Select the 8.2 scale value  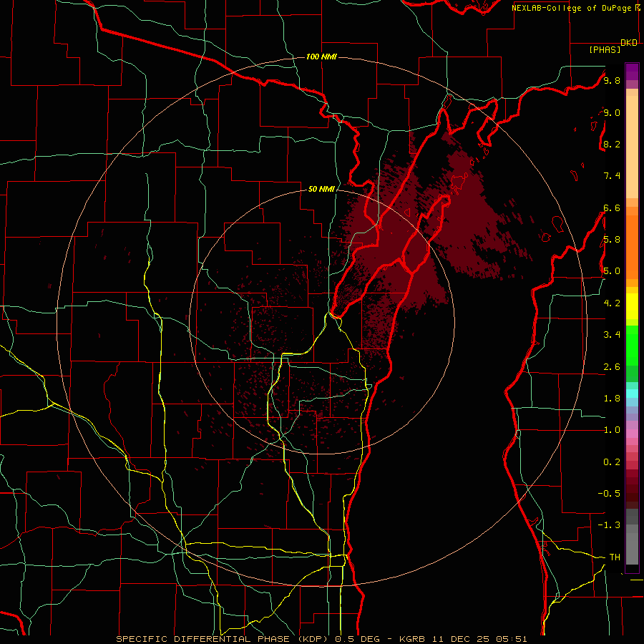tap(612, 144)
